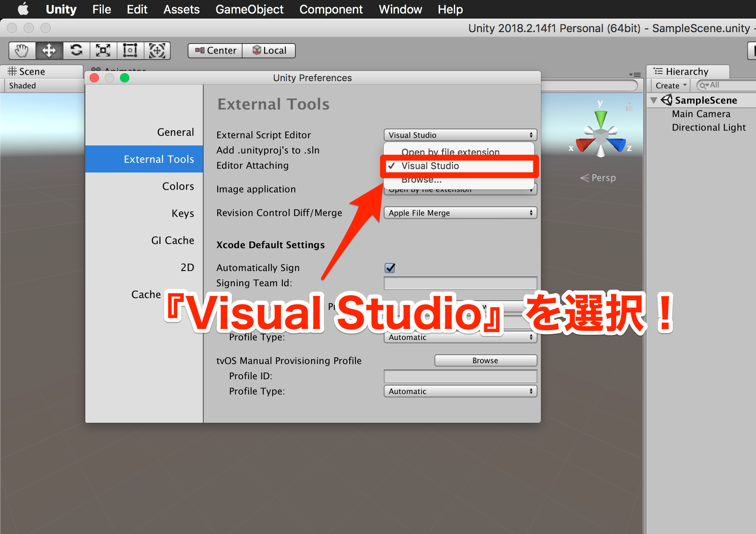Switch projection via the Persp label

click(x=598, y=178)
